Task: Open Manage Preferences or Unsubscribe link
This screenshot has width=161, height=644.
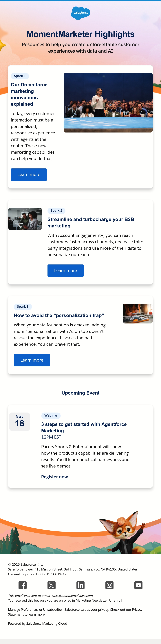Action: pos(35,610)
